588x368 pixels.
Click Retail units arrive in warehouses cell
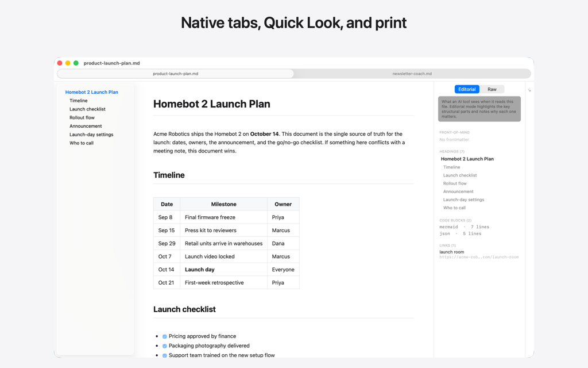click(223, 244)
